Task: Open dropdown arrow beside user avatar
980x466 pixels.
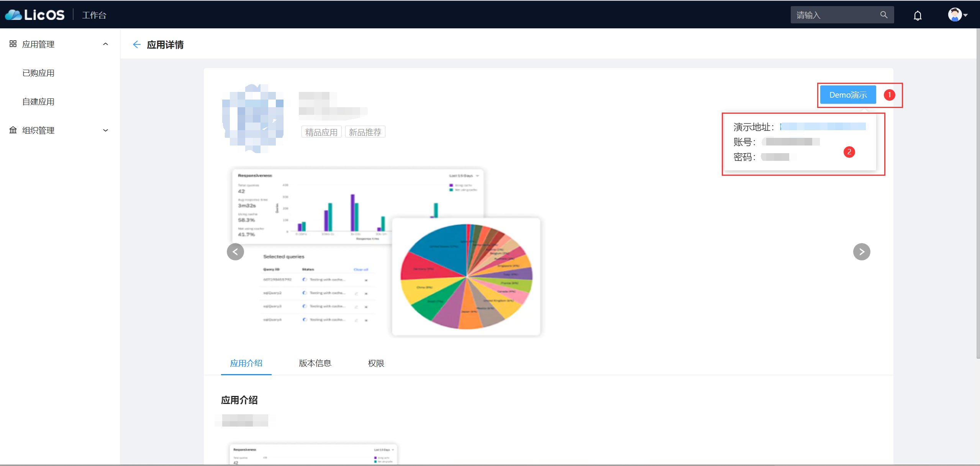Action: (x=965, y=15)
